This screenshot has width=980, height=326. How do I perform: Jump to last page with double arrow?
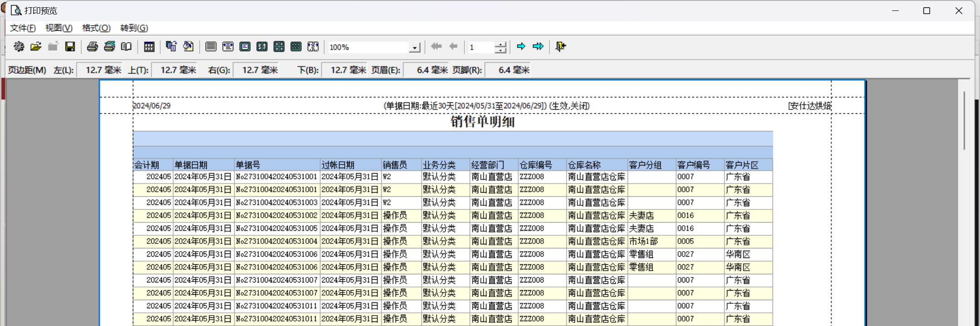538,47
